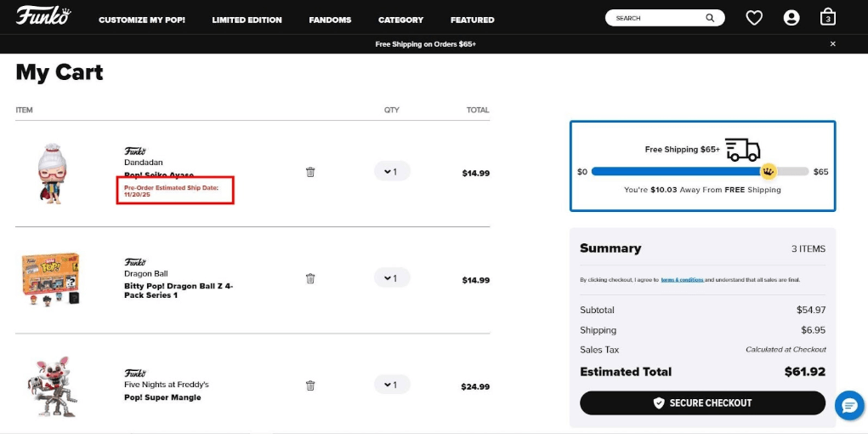
Task: Delete Pop! Seiko Ayase from cart
Action: click(310, 172)
